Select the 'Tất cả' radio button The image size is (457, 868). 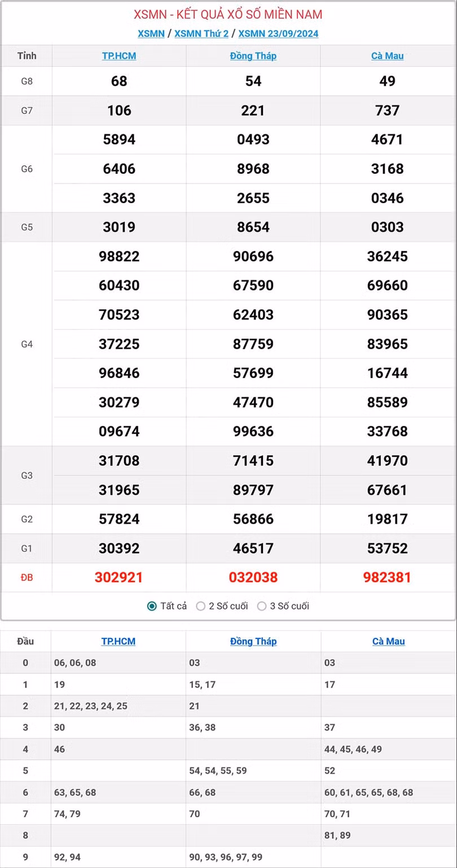152,606
